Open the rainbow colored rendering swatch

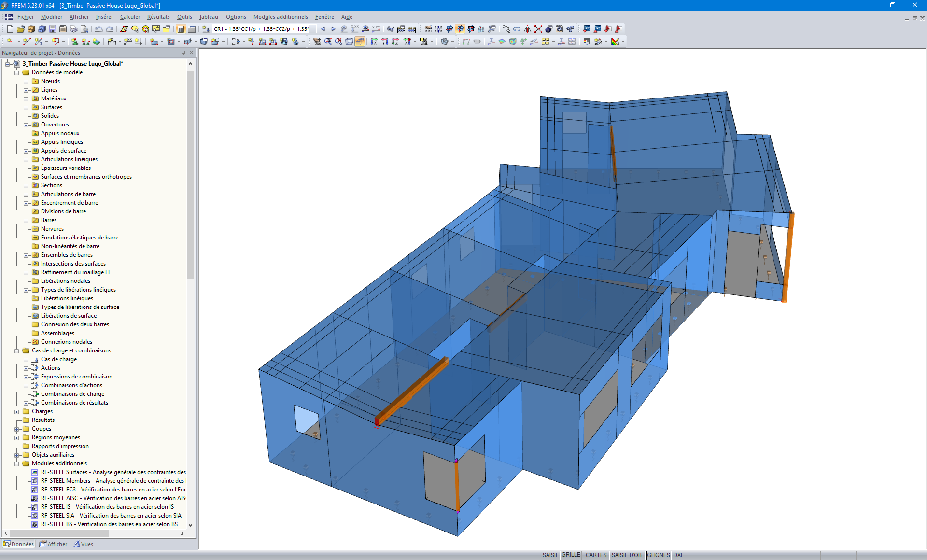tap(616, 42)
